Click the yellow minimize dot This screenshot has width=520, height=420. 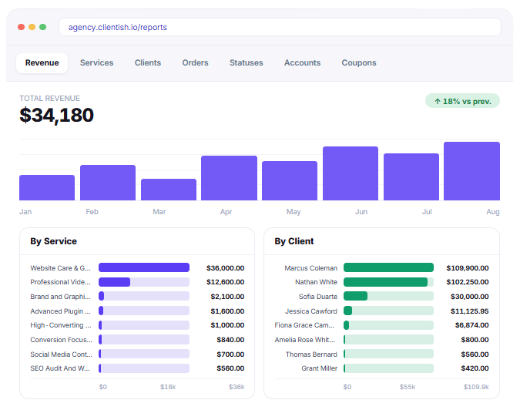[32, 27]
